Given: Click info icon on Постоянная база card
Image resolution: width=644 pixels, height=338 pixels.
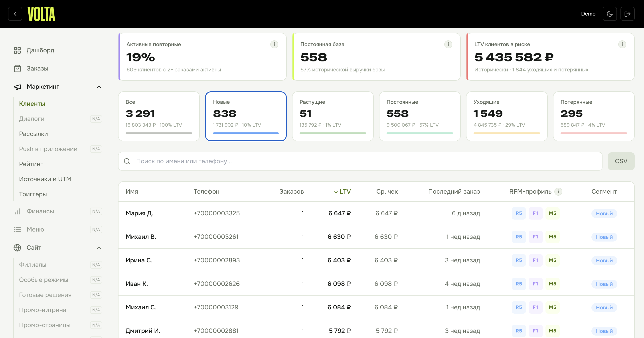Looking at the screenshot, I should (x=448, y=44).
